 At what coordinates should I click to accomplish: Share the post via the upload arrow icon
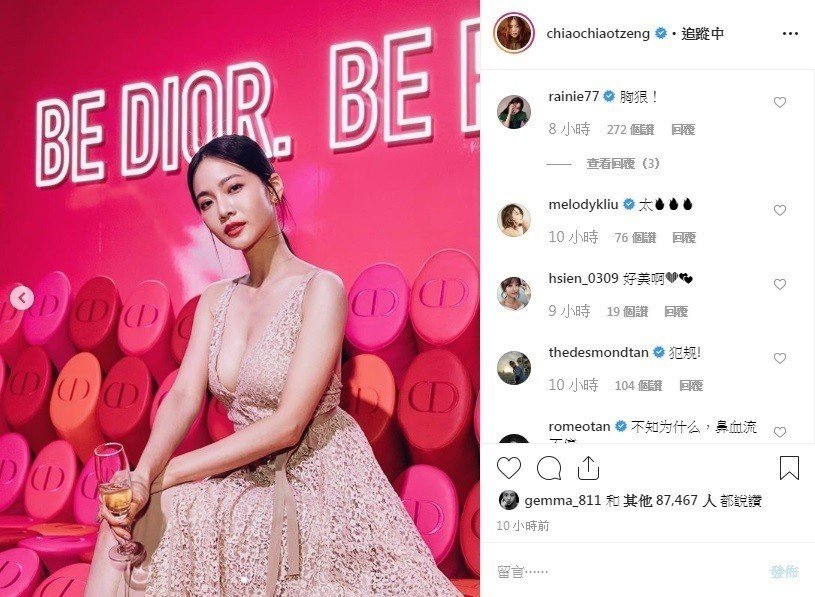pos(588,468)
